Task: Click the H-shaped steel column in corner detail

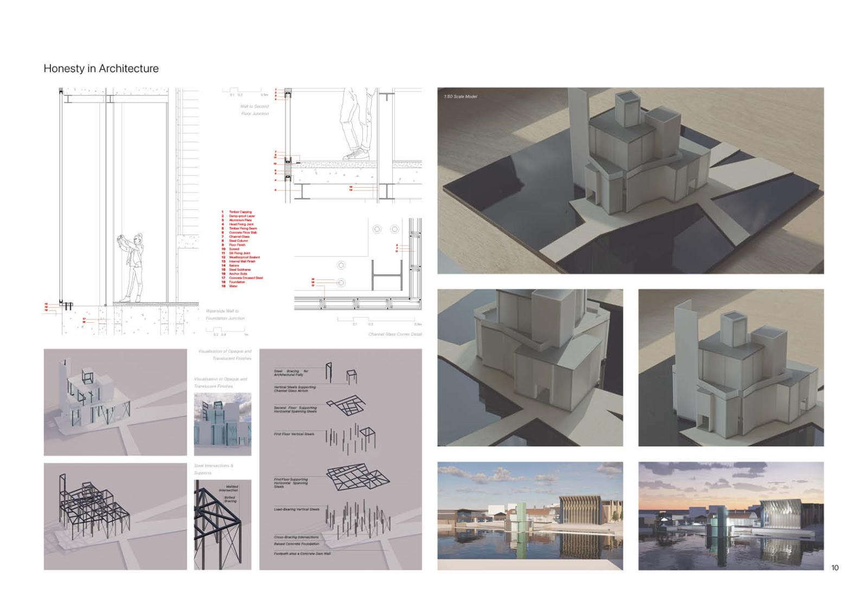Action: [387, 275]
